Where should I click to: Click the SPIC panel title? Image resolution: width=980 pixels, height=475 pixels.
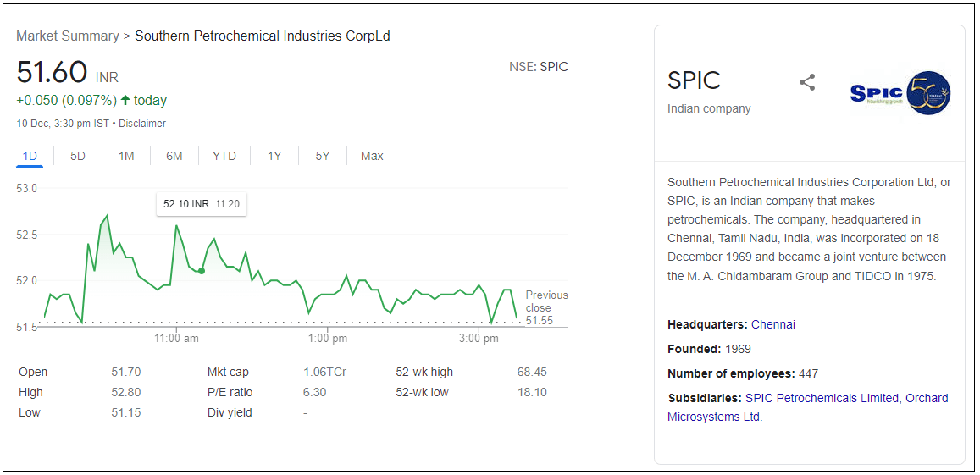click(694, 80)
